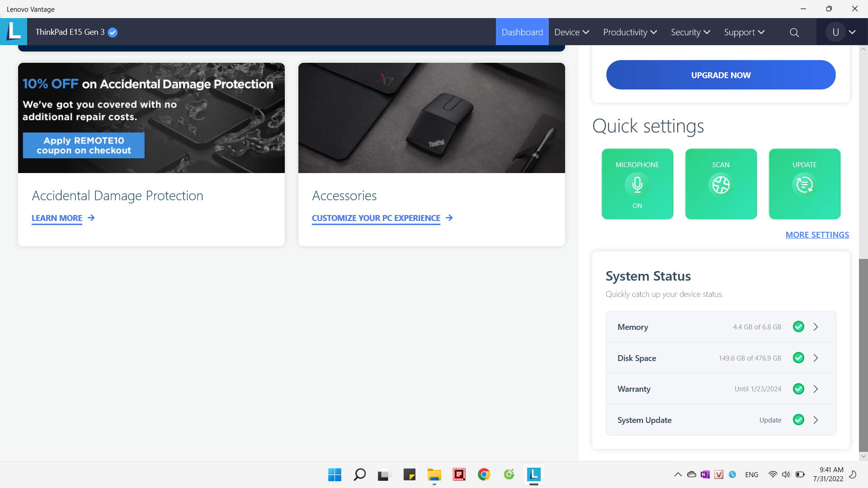Screen dimensions: 868x488
Task: Click the Accessories mouse thumbnail image
Action: pos(431,118)
